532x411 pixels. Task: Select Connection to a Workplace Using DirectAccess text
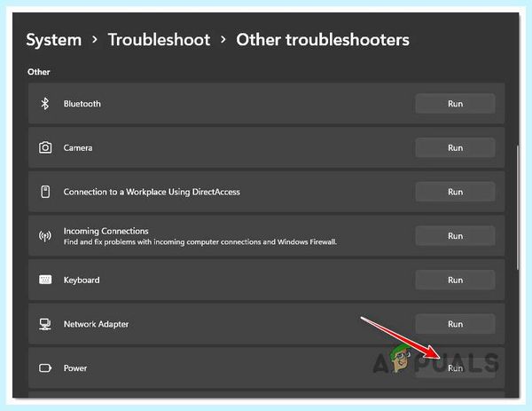coord(152,192)
